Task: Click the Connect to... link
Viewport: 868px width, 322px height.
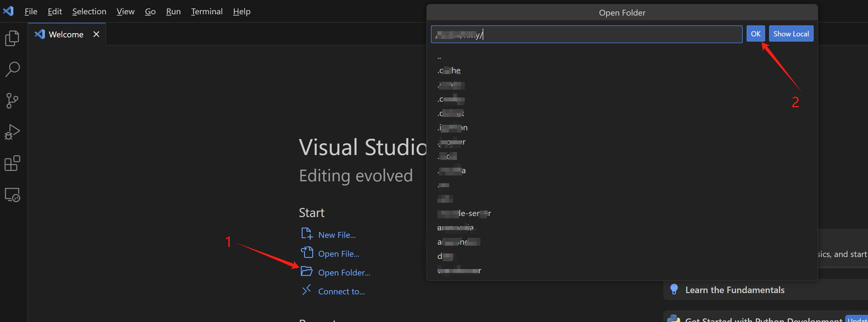Action: 341,291
